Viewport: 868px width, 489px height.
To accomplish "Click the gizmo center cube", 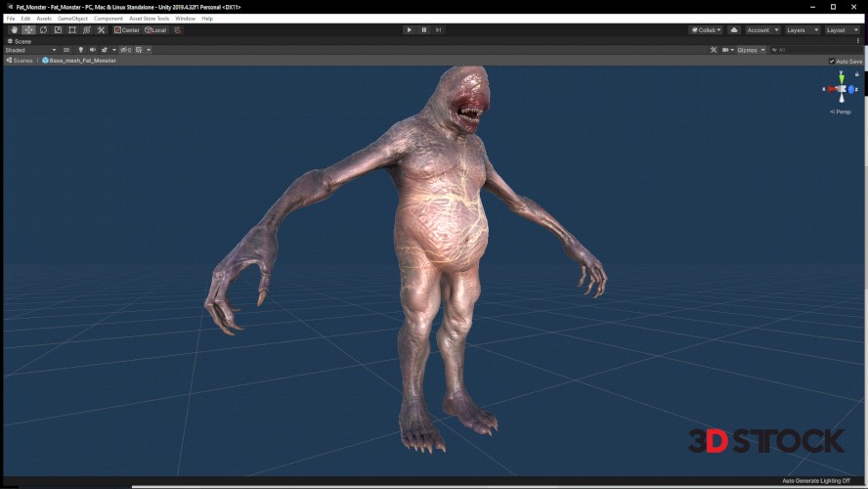I will click(842, 89).
